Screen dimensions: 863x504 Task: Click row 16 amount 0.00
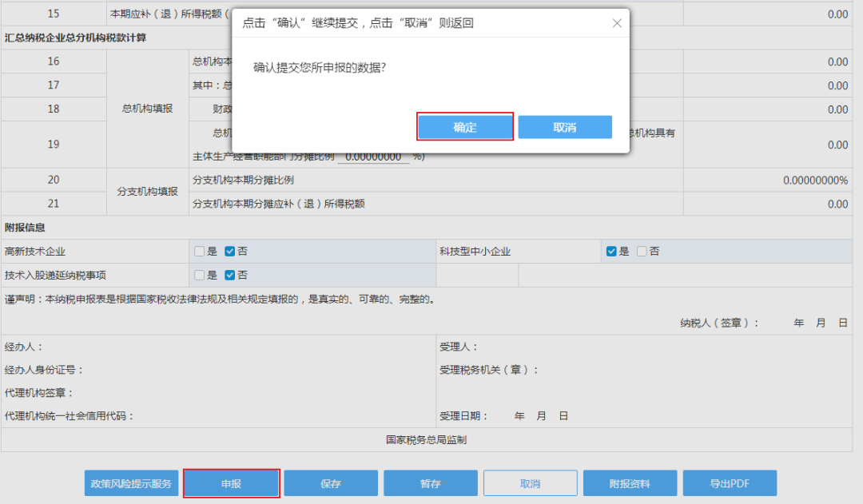click(837, 62)
